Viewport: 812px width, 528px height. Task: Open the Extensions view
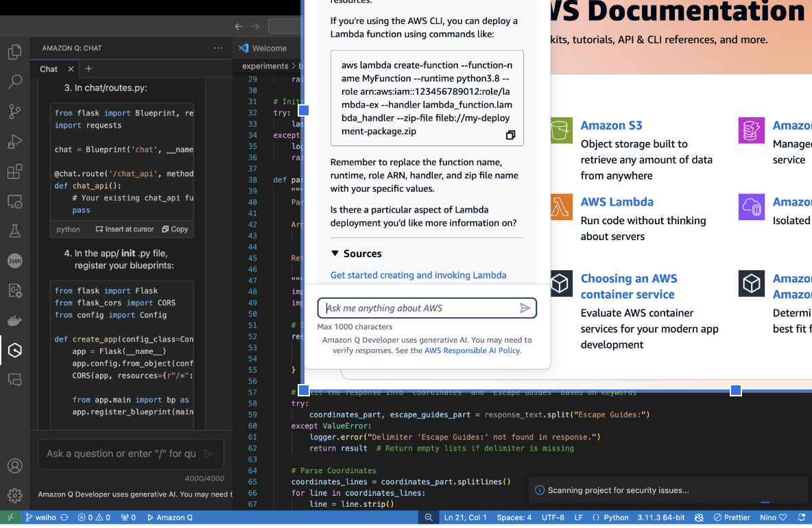[15, 171]
